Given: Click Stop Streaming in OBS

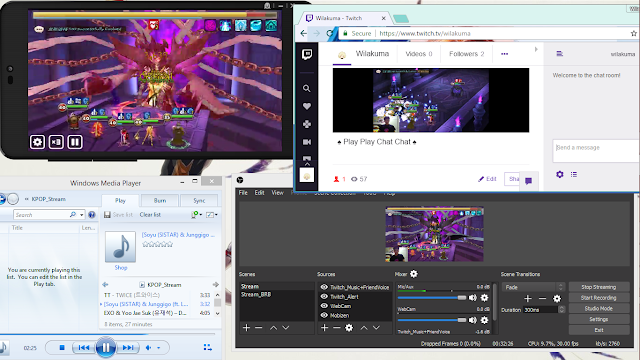Looking at the screenshot, I should tap(599, 287).
